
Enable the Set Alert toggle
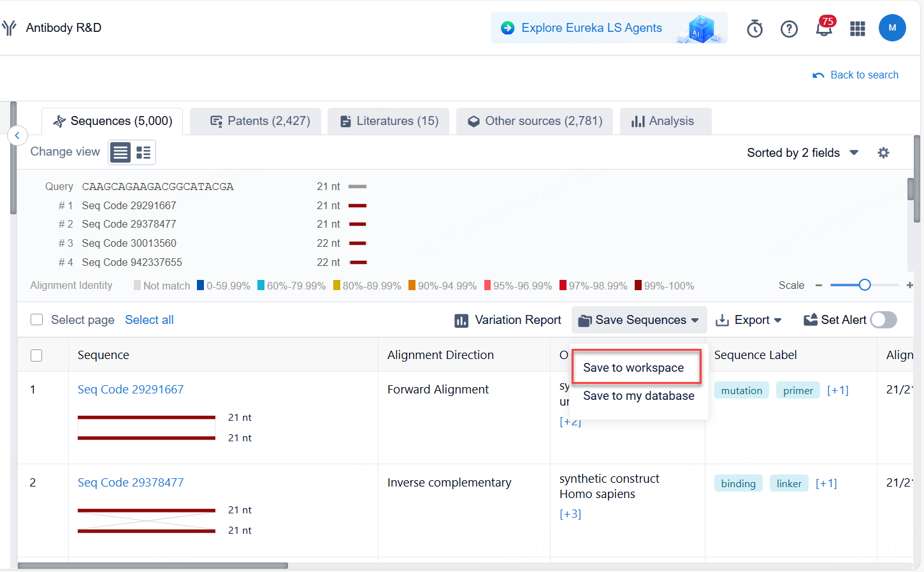[x=883, y=320]
